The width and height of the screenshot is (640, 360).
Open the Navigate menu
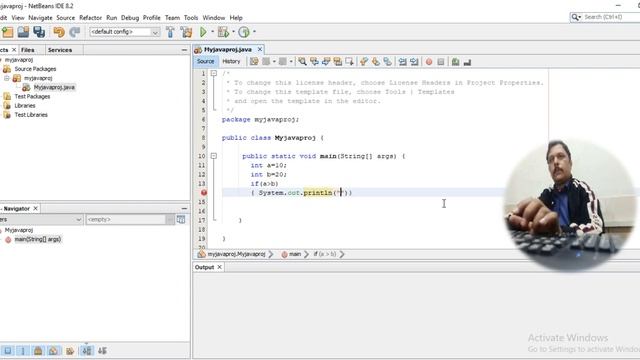pyautogui.click(x=40, y=18)
